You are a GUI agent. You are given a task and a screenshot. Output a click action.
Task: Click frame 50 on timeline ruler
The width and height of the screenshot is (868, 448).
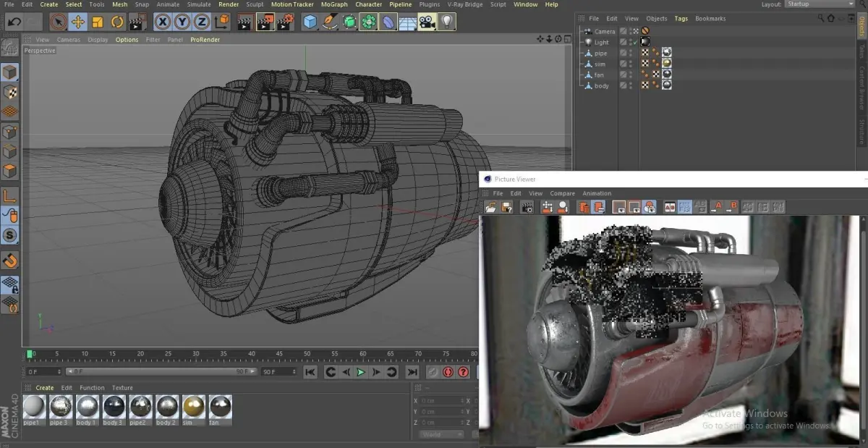[x=307, y=354]
